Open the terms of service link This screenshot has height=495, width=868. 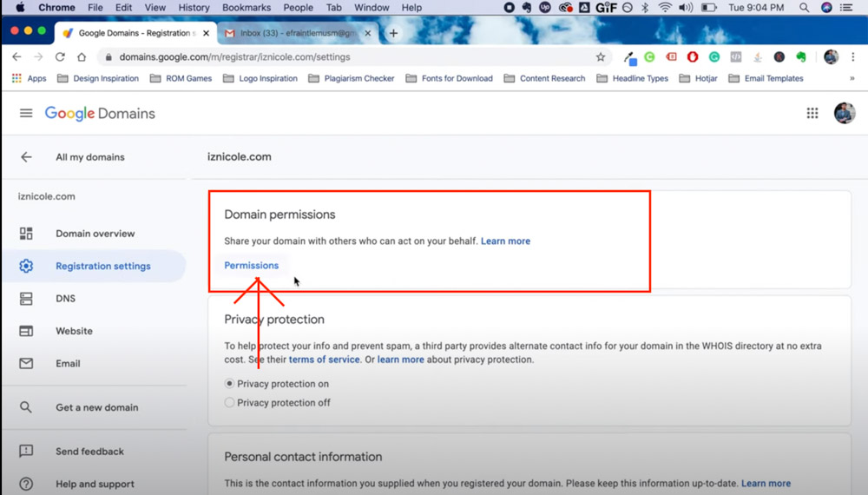point(325,360)
